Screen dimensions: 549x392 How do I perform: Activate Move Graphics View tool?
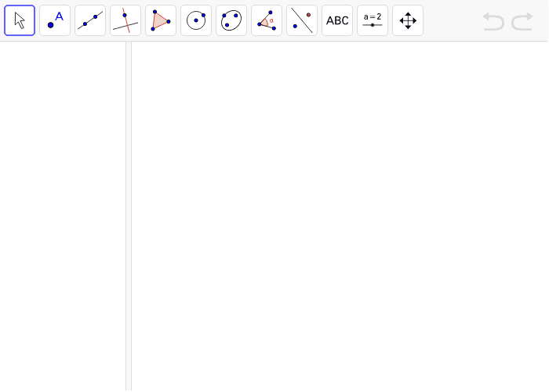(408, 20)
